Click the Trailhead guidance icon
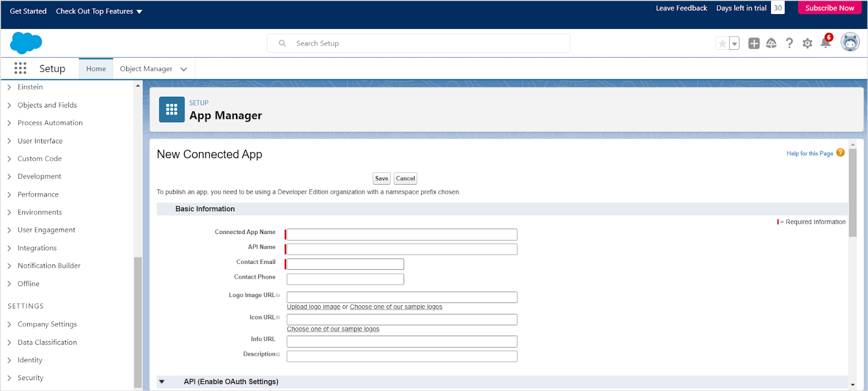The height and width of the screenshot is (391, 868). click(771, 43)
